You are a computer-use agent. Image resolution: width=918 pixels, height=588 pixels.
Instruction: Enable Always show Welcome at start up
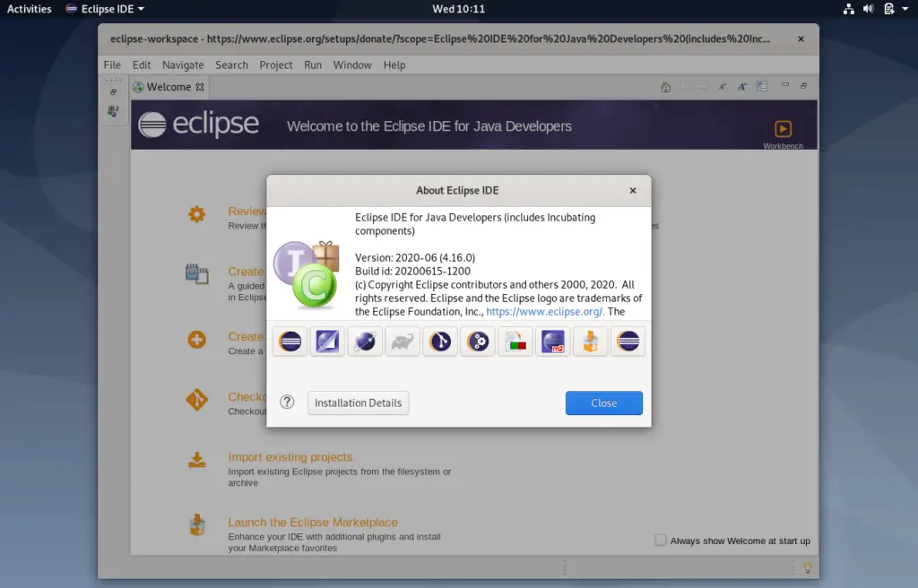tap(661, 540)
